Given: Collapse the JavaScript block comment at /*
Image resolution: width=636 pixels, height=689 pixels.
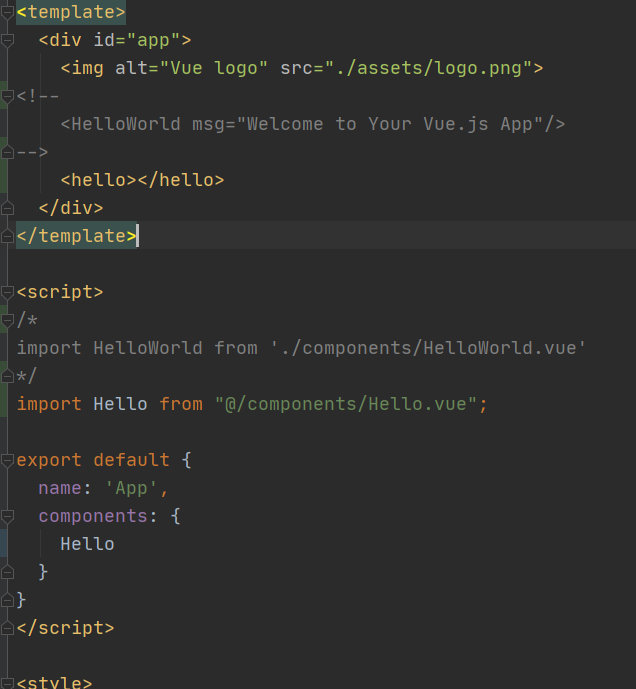Looking at the screenshot, I should click(9, 320).
